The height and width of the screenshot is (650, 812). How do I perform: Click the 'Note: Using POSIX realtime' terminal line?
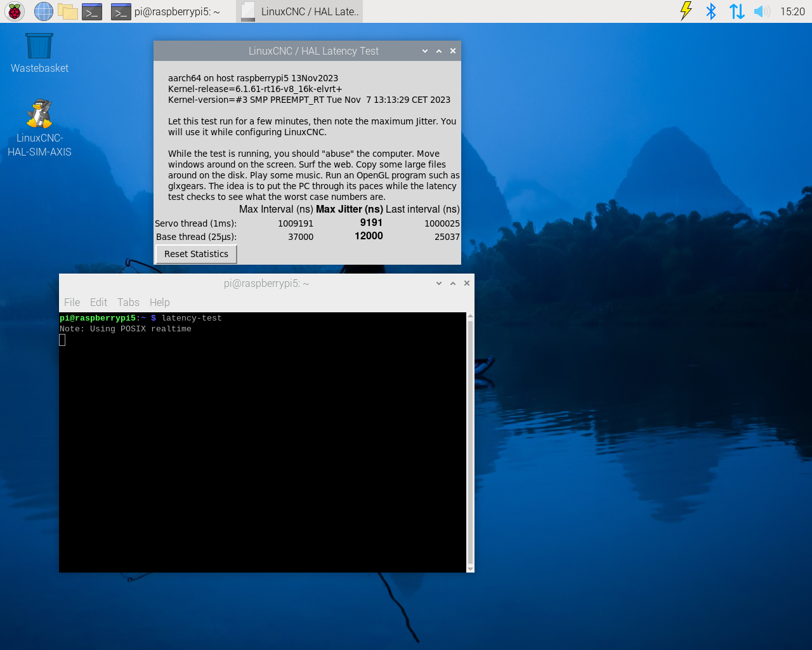(126, 329)
